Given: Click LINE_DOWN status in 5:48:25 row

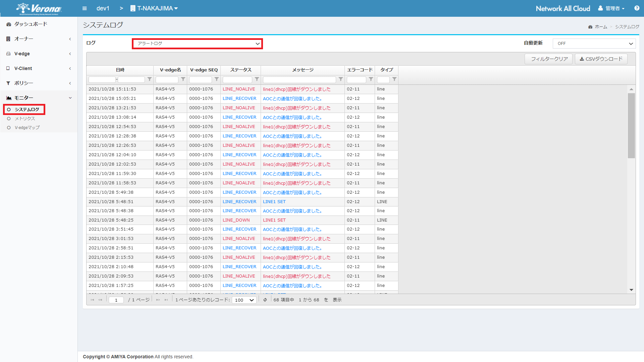Looking at the screenshot, I should click(x=236, y=220).
